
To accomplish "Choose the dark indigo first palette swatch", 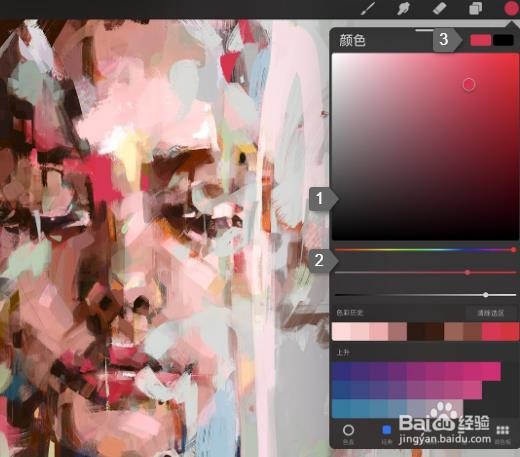I will pyautogui.click(x=341, y=371).
